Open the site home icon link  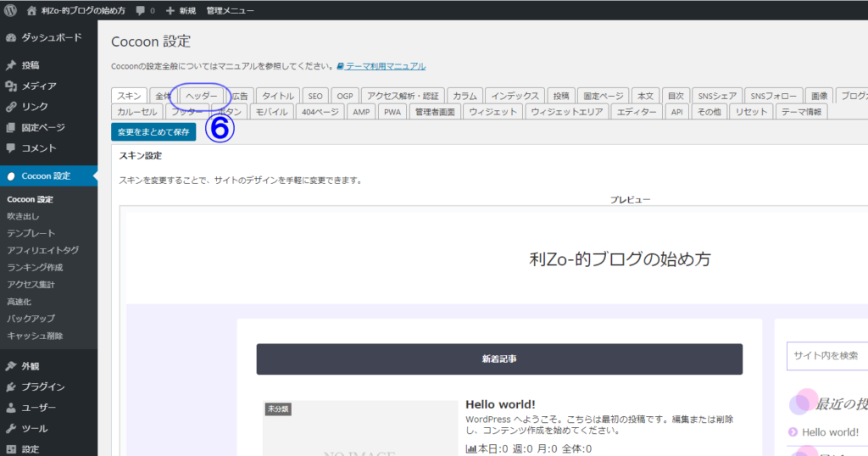(x=31, y=11)
